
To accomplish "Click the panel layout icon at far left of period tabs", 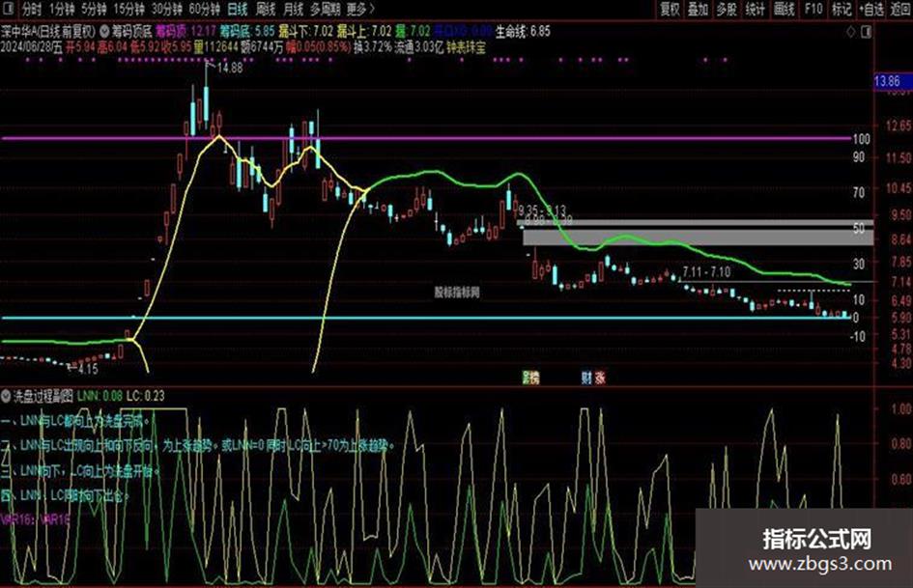I will click(8, 8).
